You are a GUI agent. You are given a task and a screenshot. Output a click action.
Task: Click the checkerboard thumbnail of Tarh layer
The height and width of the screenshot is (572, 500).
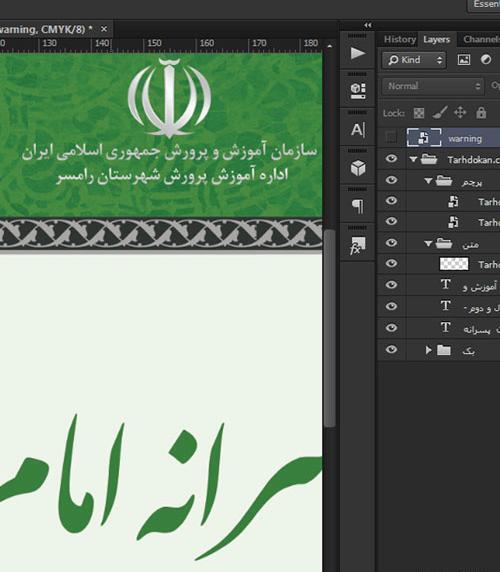click(x=454, y=264)
